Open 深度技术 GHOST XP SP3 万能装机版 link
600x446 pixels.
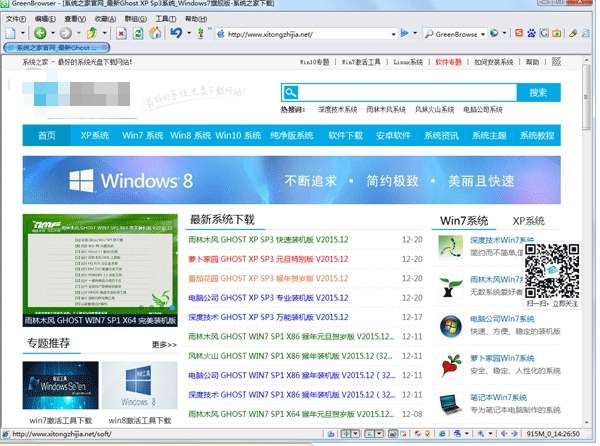(268, 317)
